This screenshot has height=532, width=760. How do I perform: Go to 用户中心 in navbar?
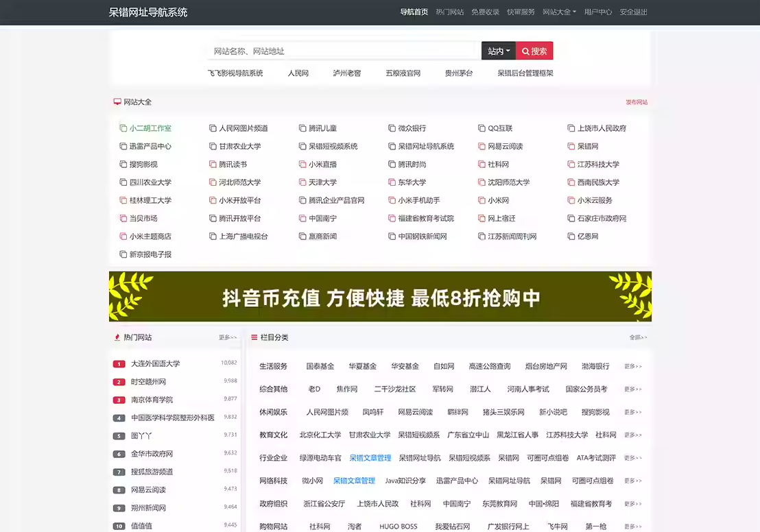click(x=598, y=12)
